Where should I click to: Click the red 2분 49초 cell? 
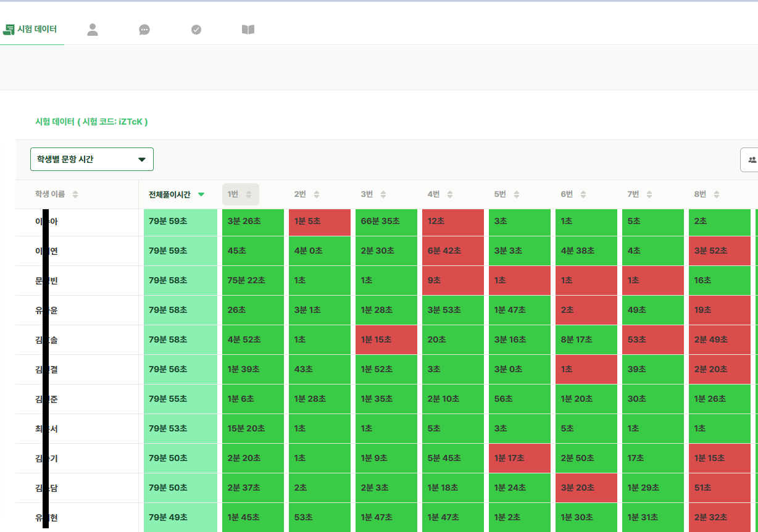pos(720,339)
